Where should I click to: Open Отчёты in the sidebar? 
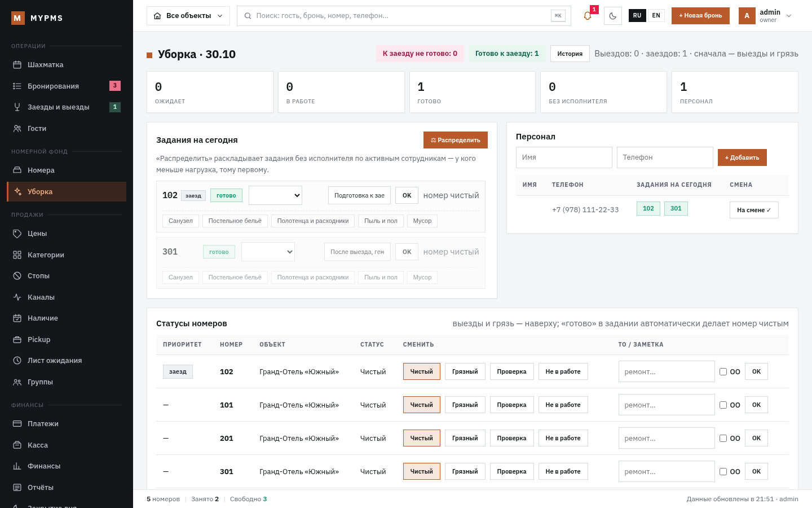pos(67,488)
